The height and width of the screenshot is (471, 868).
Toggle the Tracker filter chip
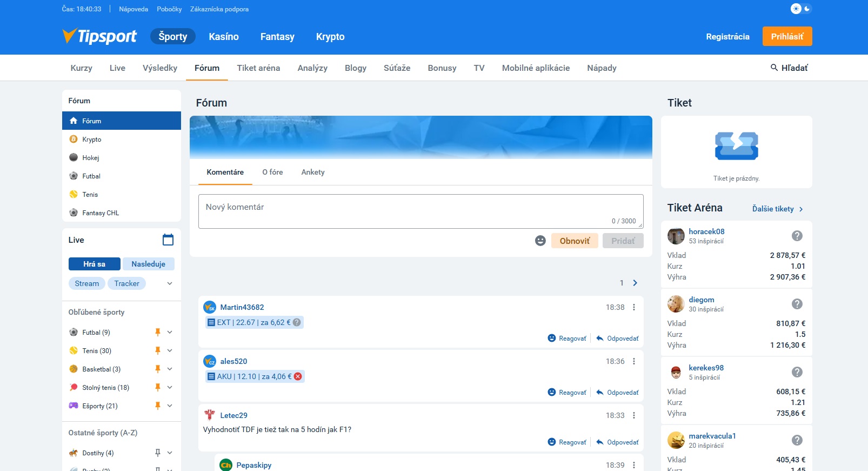pyautogui.click(x=127, y=283)
